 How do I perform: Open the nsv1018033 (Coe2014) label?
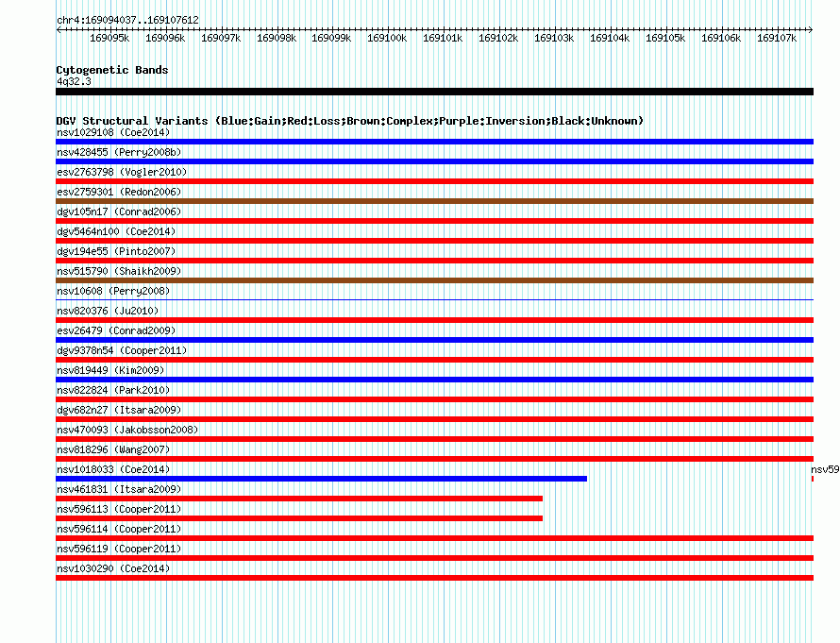(113, 469)
